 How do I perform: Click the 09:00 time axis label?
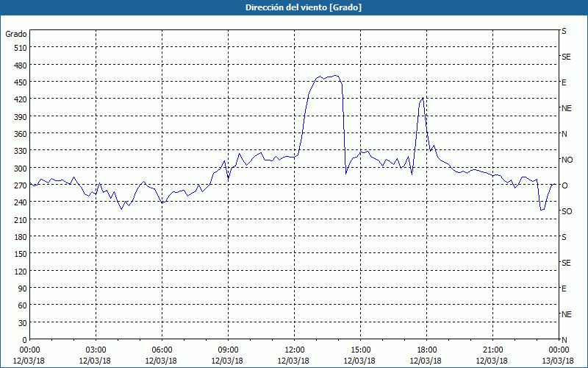(x=228, y=350)
